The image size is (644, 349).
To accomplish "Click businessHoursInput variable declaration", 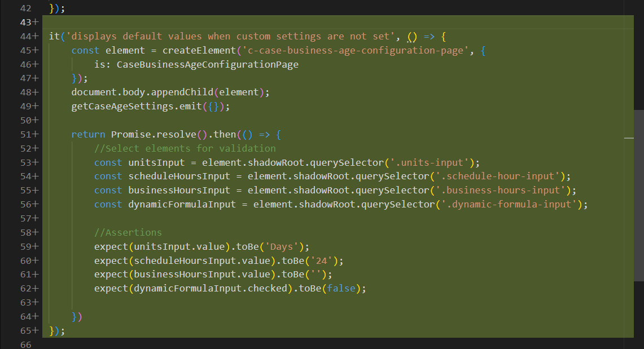I will coord(179,191).
